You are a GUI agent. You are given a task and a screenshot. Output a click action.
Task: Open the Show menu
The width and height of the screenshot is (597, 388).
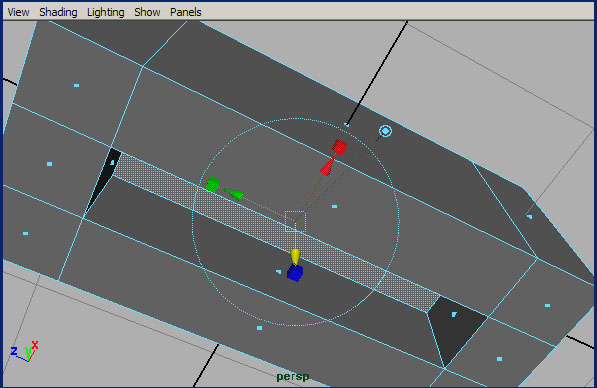click(x=147, y=12)
